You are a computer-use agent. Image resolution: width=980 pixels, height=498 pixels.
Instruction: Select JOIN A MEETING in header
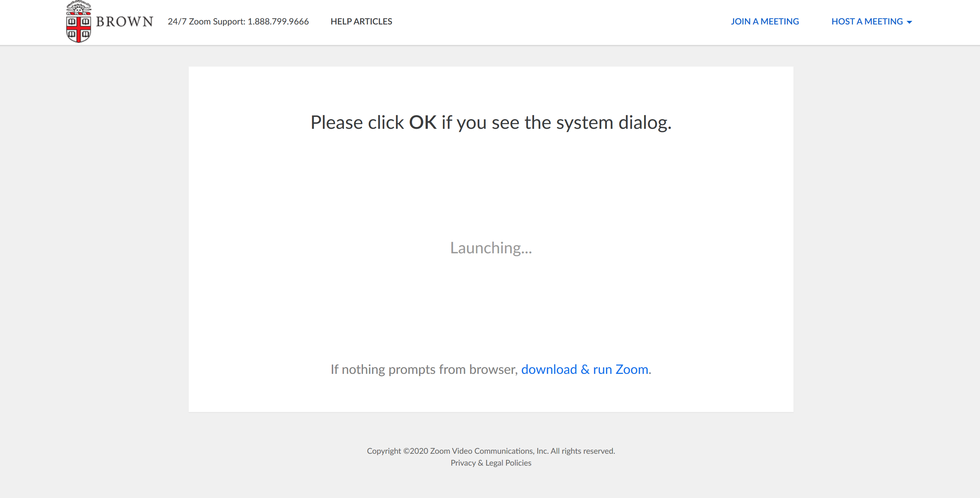coord(764,22)
